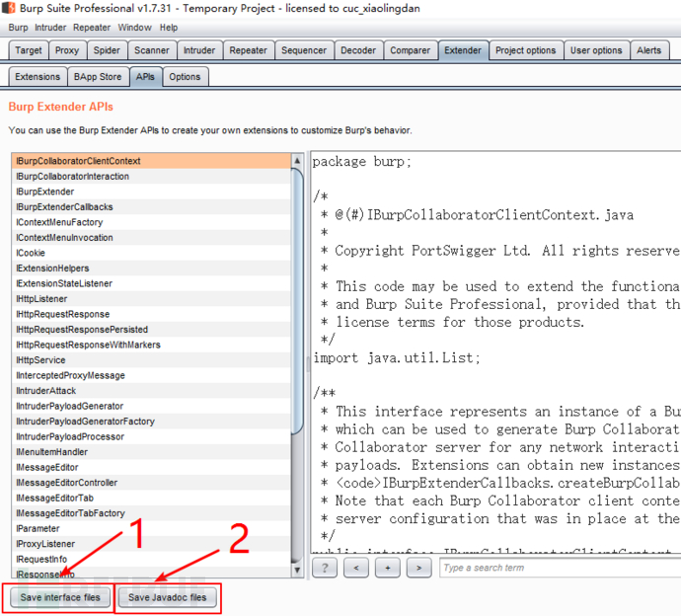Open the BApp Store sub-tab

point(98,77)
